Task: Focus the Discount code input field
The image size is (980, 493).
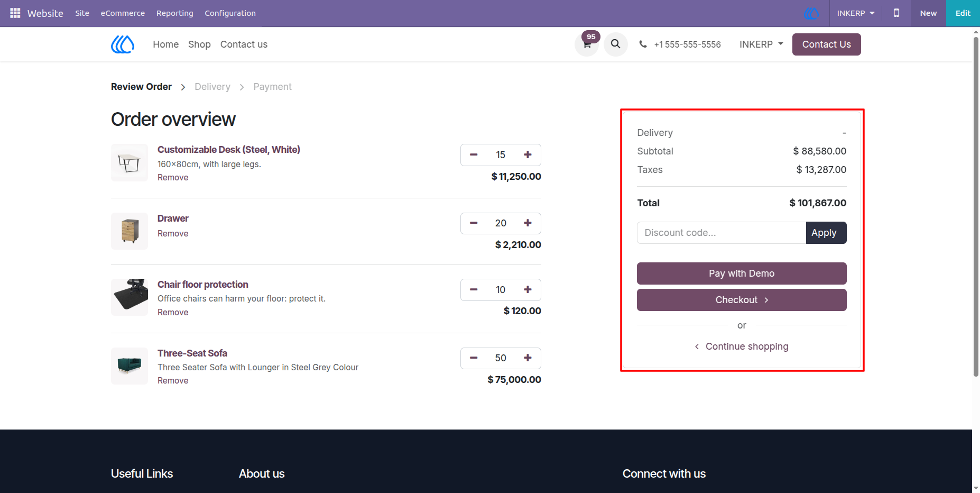Action: click(722, 233)
